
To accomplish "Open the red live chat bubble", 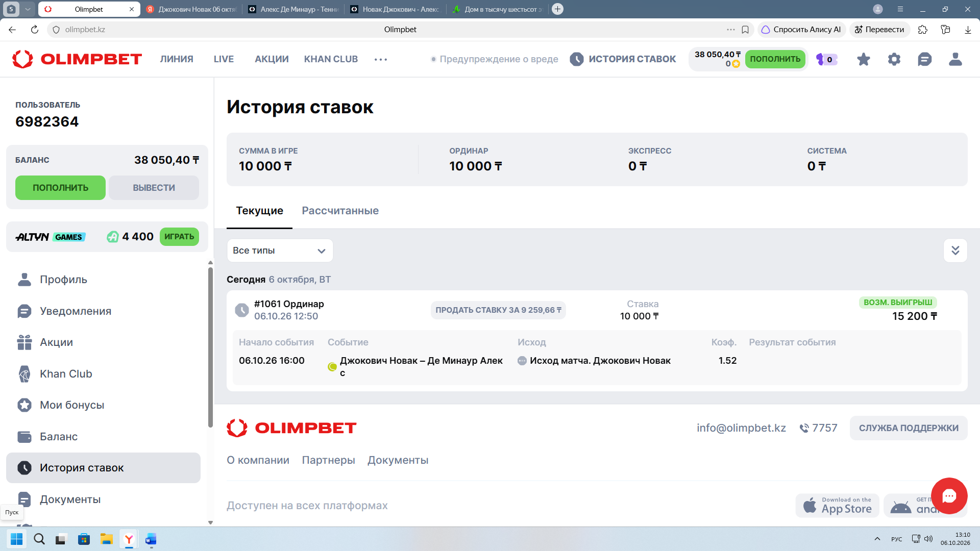I will [949, 496].
